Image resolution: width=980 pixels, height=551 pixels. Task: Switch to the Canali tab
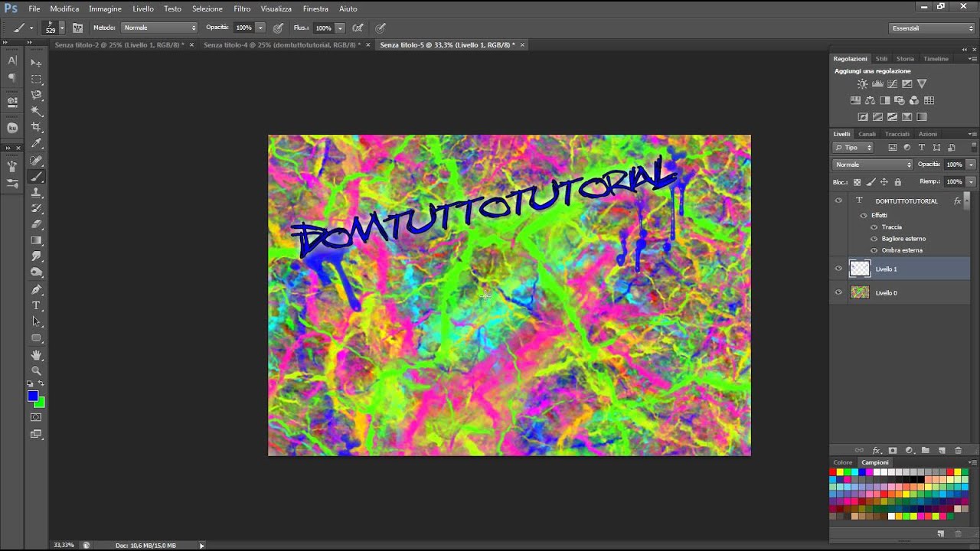pyautogui.click(x=867, y=134)
